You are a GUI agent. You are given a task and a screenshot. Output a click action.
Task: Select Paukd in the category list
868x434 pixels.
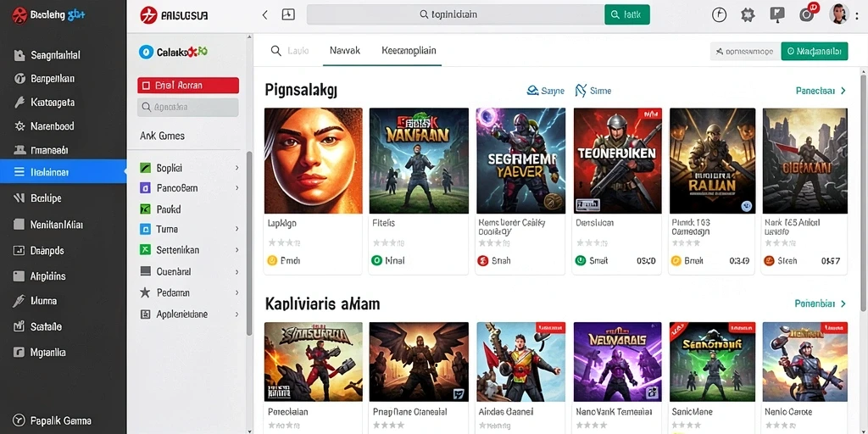coord(169,209)
